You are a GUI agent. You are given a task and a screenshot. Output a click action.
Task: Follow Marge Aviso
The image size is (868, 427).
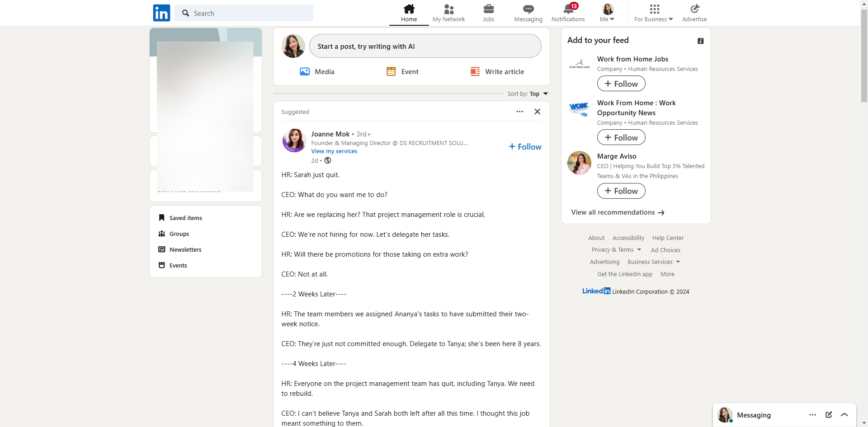tap(621, 191)
